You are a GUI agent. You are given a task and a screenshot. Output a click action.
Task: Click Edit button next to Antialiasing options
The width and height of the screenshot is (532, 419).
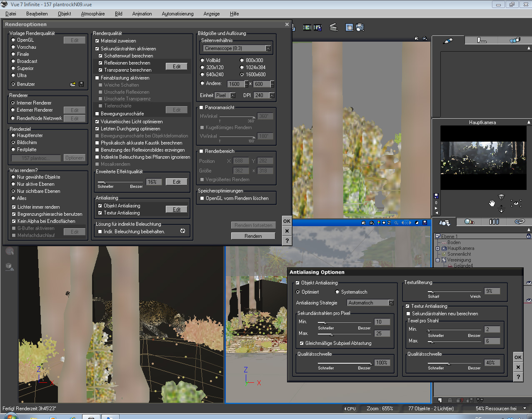tap(177, 209)
